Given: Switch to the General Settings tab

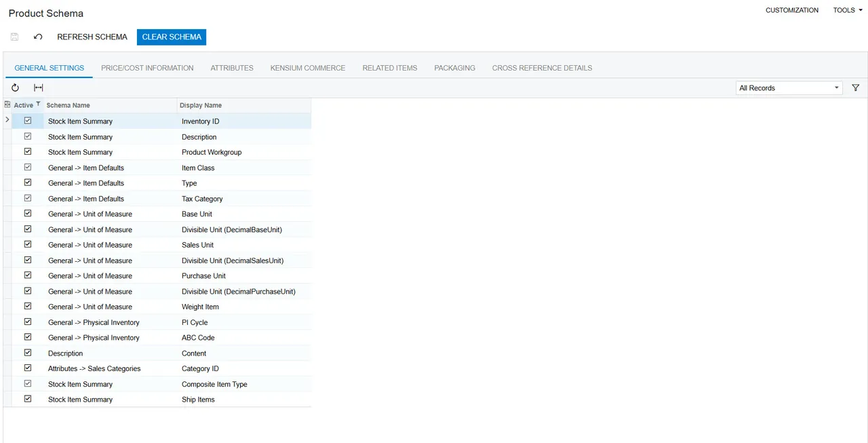Looking at the screenshot, I should (50, 68).
